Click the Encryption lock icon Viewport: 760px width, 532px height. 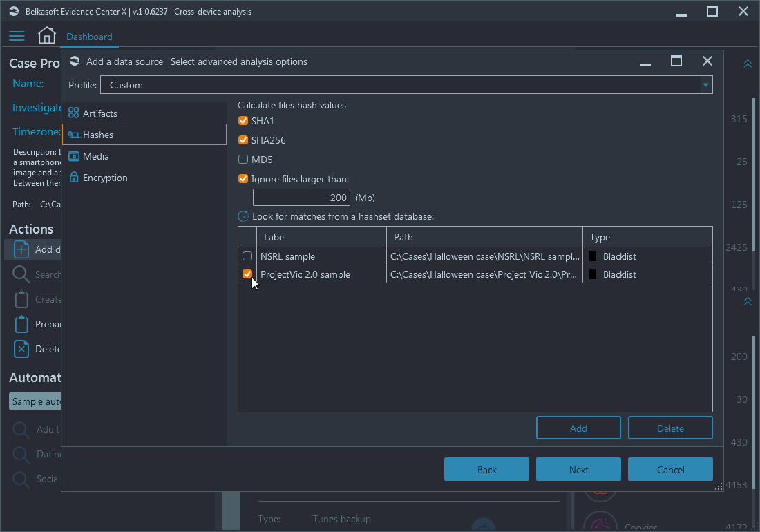tap(74, 178)
